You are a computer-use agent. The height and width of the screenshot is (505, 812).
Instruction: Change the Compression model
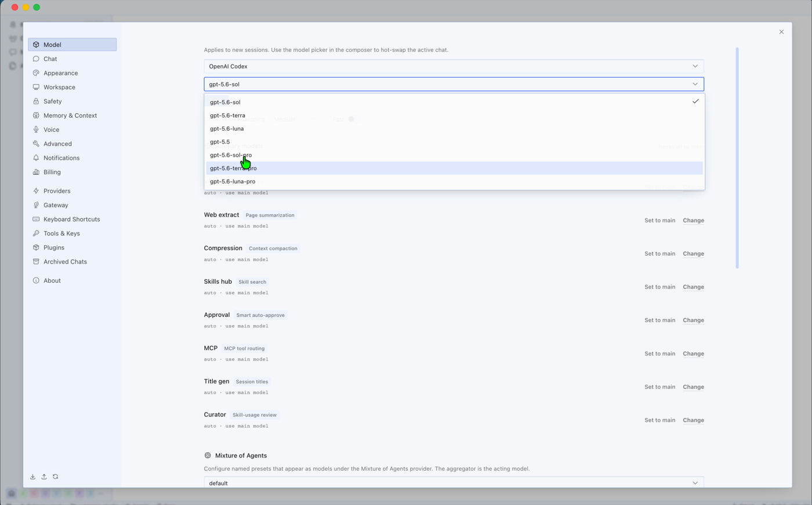coord(693,254)
